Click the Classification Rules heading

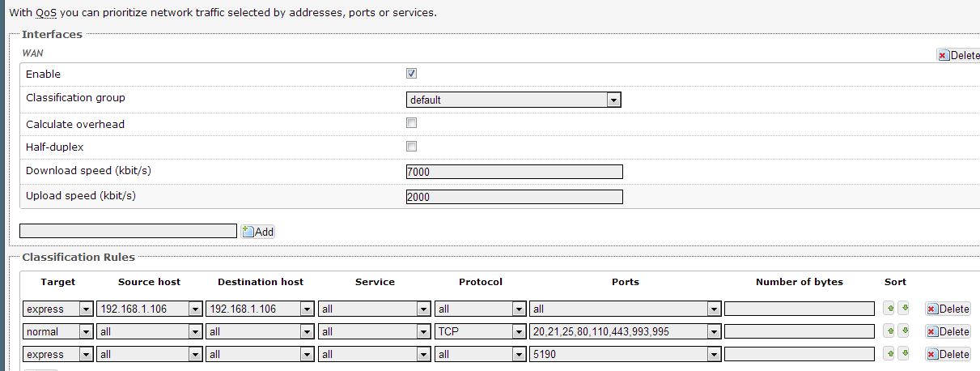pyautogui.click(x=78, y=258)
